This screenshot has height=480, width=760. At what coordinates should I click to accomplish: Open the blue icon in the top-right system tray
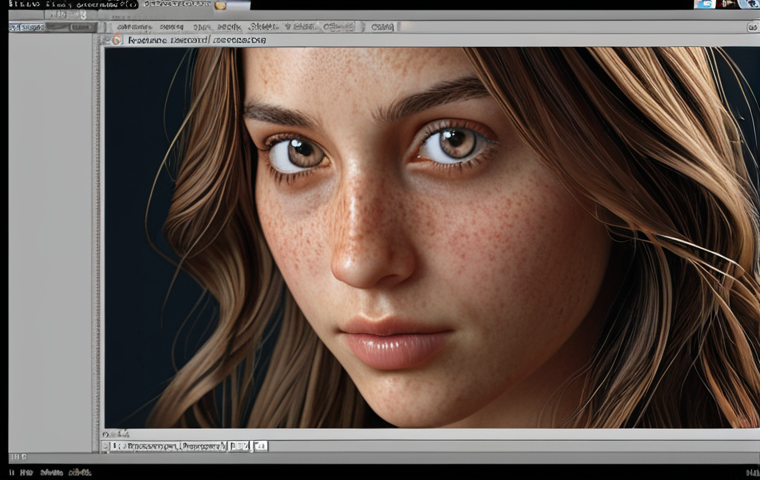coord(704,4)
